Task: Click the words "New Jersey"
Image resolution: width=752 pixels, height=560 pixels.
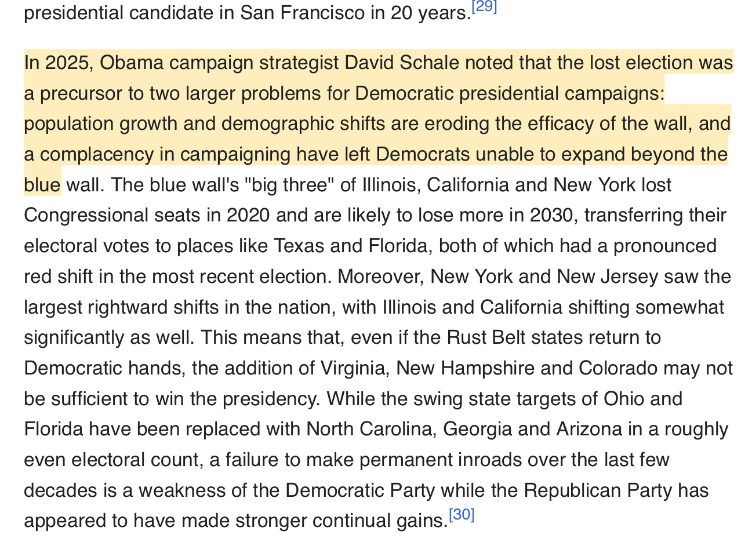Action: pos(608,277)
